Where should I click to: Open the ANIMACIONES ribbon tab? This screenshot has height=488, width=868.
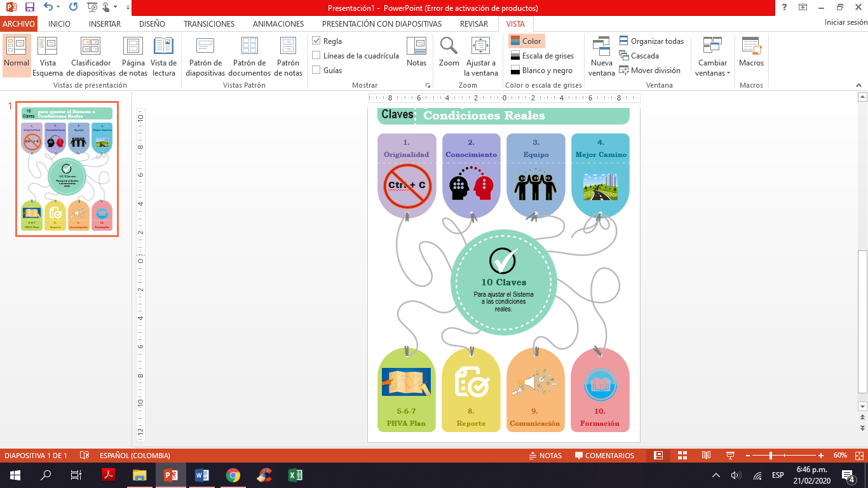(x=278, y=24)
